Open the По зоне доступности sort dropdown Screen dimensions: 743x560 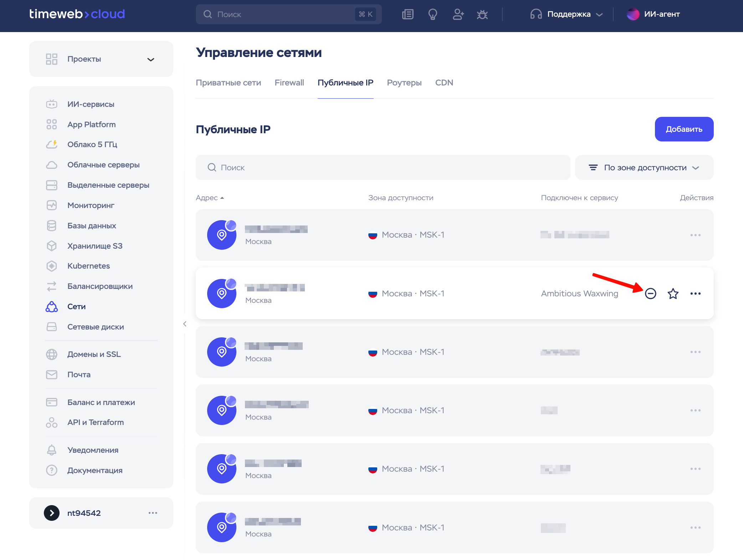pos(644,167)
